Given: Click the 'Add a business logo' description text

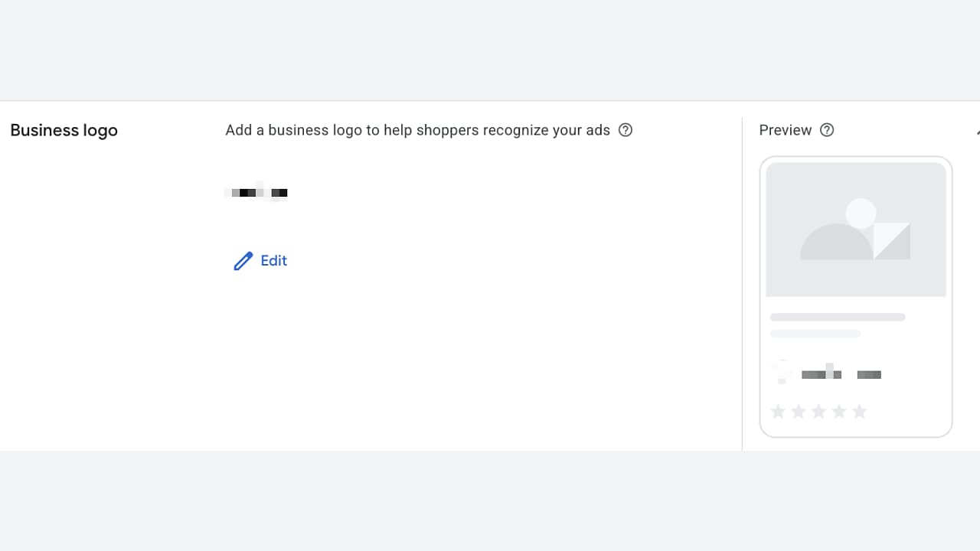Looking at the screenshot, I should click(417, 130).
